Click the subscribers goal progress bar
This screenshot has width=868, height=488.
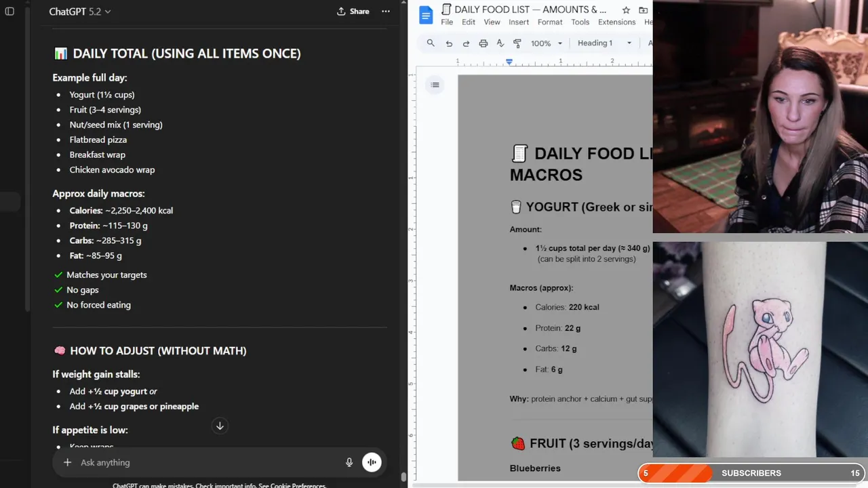(752, 473)
